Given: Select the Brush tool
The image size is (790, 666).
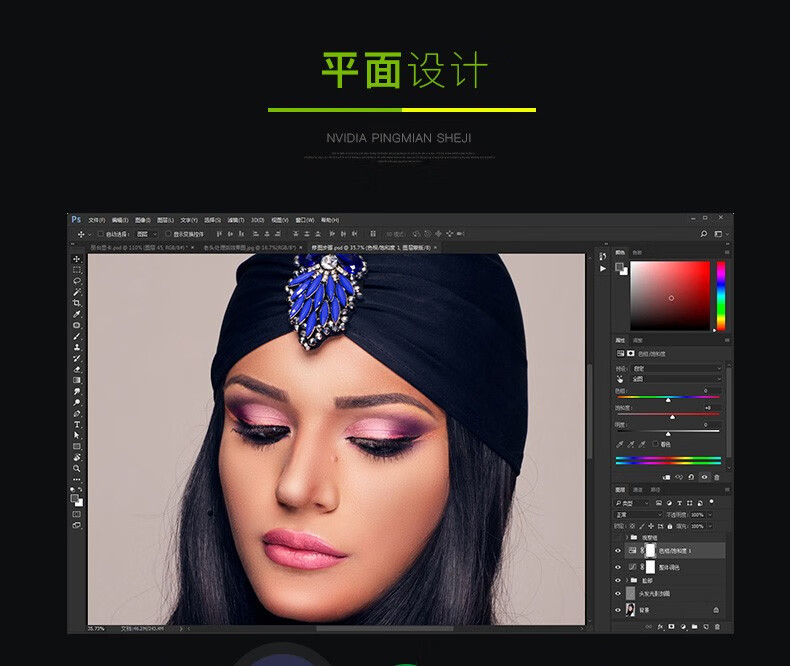Looking at the screenshot, I should point(77,336).
